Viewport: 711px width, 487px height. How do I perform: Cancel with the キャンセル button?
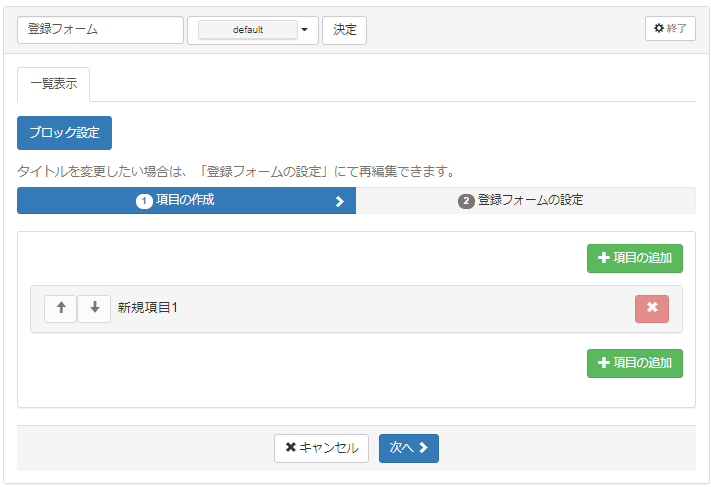[x=321, y=448]
